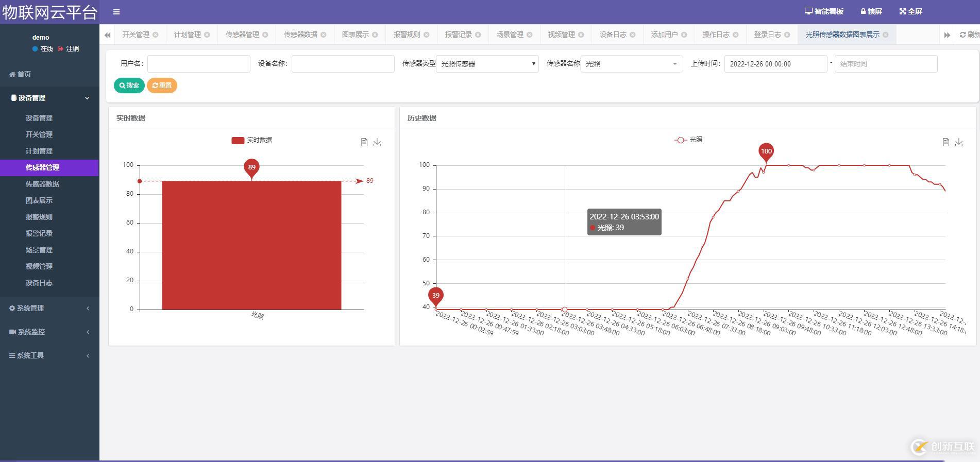Close the 传感器管理 tab
The height and width of the screenshot is (462, 980).
(265, 35)
